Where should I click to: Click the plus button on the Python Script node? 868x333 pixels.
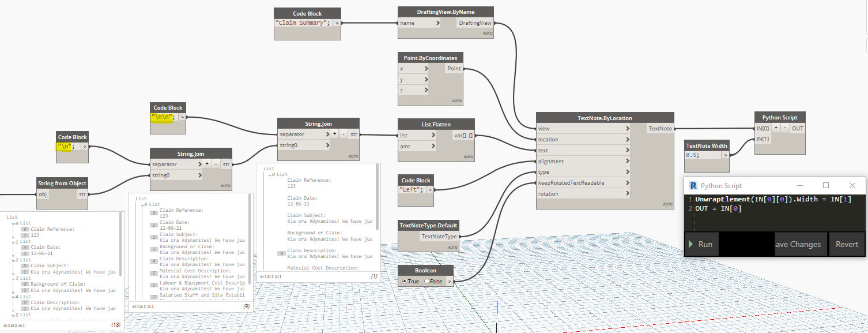coord(776,128)
